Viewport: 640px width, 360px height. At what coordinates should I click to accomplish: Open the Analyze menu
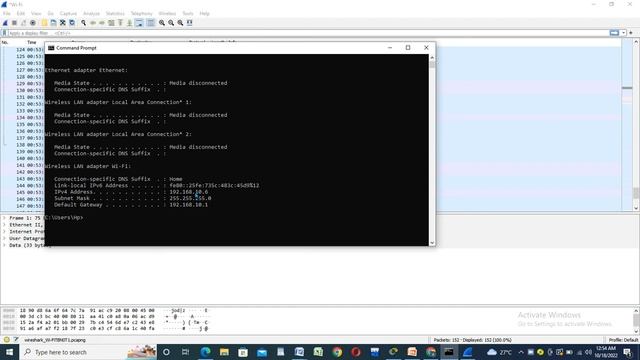(x=91, y=13)
